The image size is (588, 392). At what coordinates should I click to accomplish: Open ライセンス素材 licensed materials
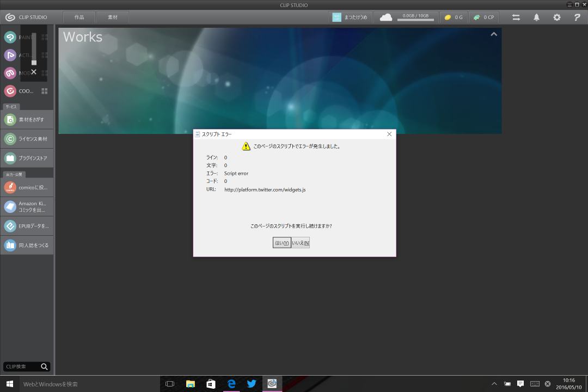point(27,139)
